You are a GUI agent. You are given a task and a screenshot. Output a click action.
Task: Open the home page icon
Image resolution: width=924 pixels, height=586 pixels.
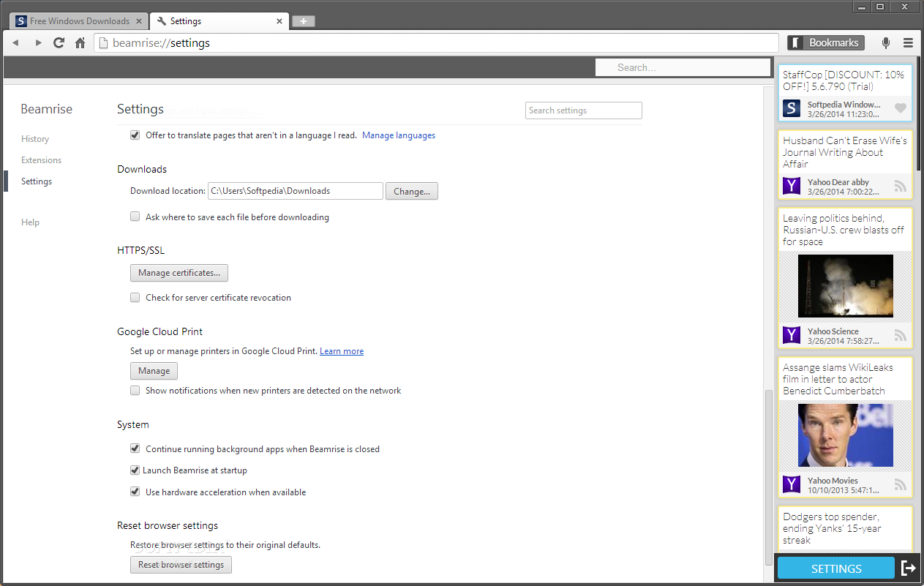[x=80, y=42]
